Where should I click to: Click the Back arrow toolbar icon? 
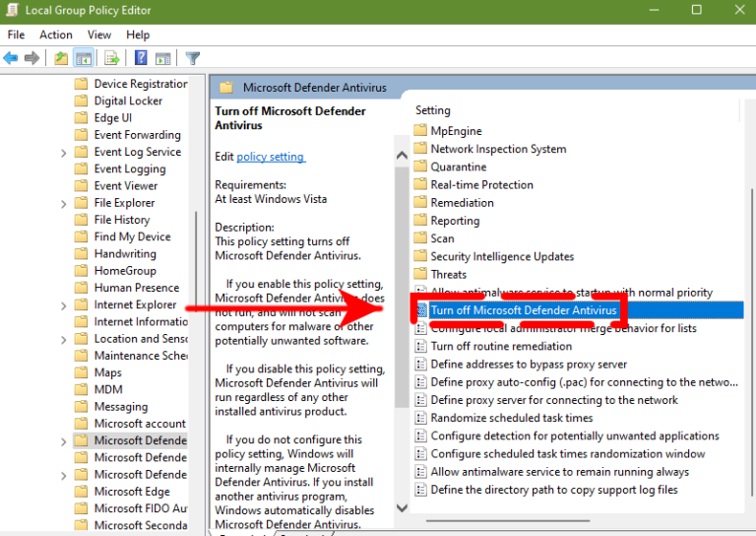(x=11, y=58)
